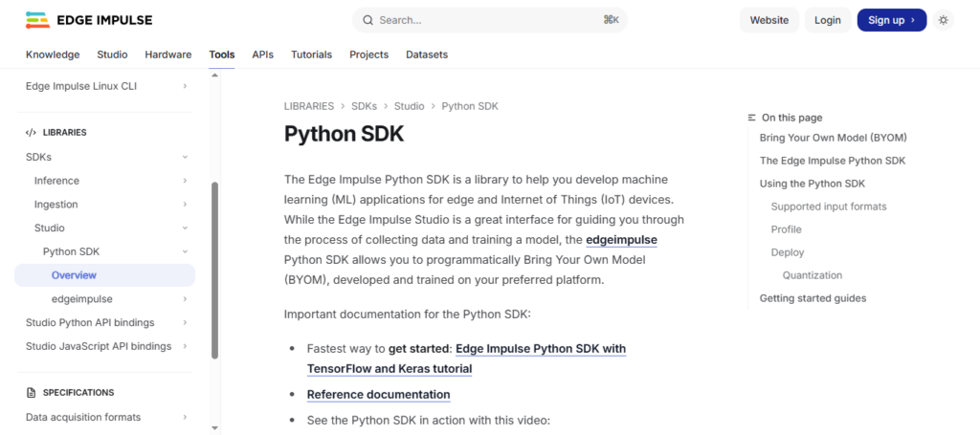Screen dimensions: 980x435
Task: Click the On this page list icon
Action: (x=752, y=118)
